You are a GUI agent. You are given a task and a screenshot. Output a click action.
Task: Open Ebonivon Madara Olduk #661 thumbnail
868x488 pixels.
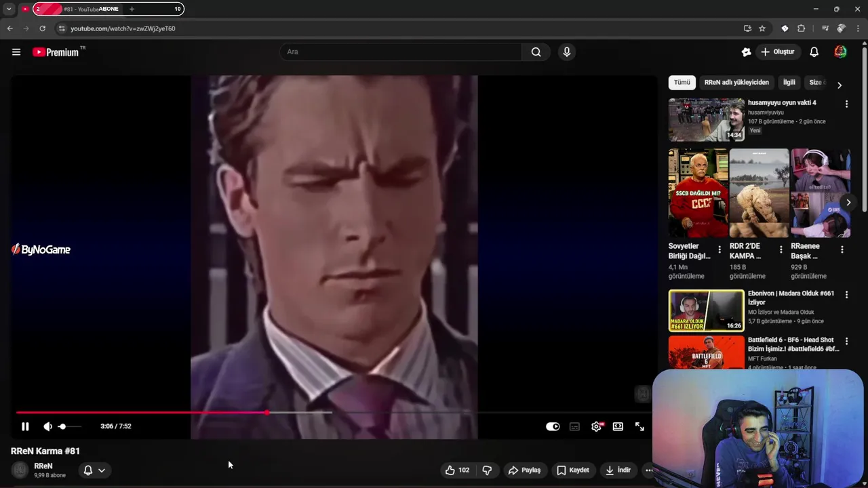pos(707,310)
